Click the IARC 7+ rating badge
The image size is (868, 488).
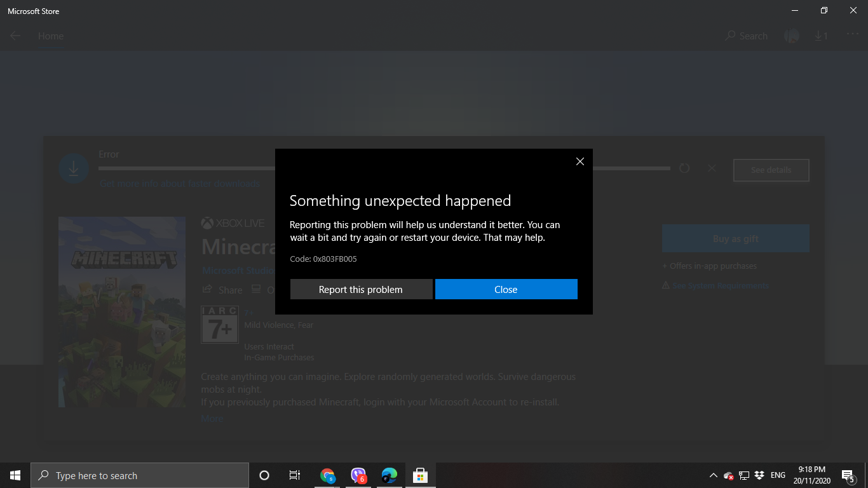pos(220,324)
